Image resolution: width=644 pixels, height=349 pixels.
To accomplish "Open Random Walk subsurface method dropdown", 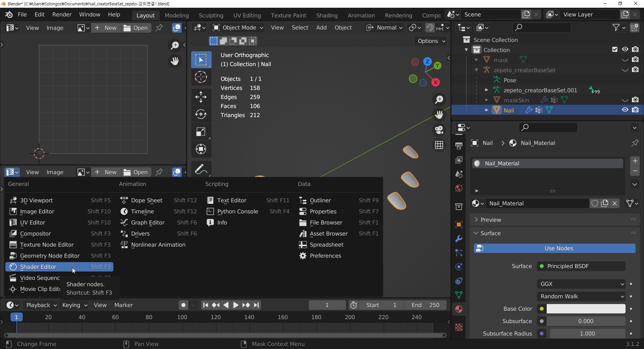I will coord(581,296).
